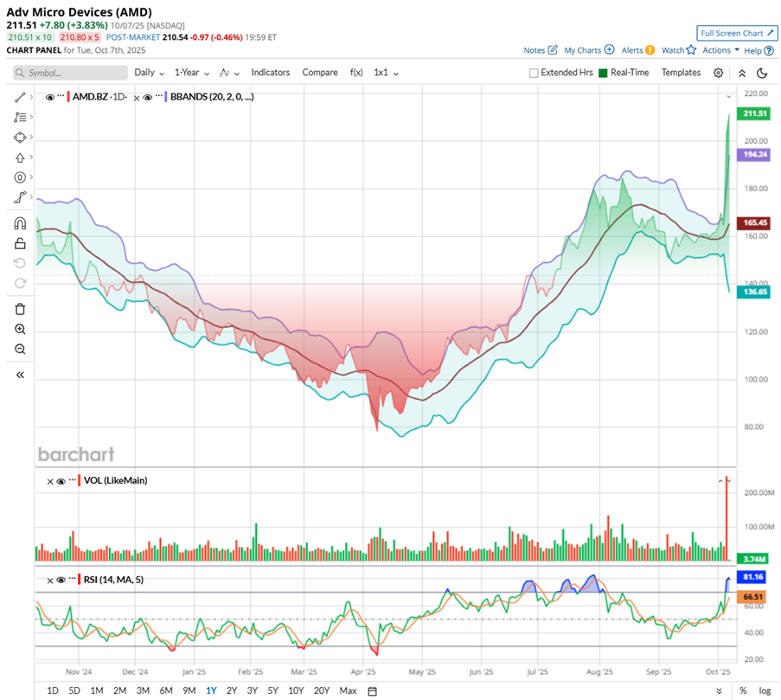
Task: Click the Alerts exclamation icon
Action: [x=650, y=50]
